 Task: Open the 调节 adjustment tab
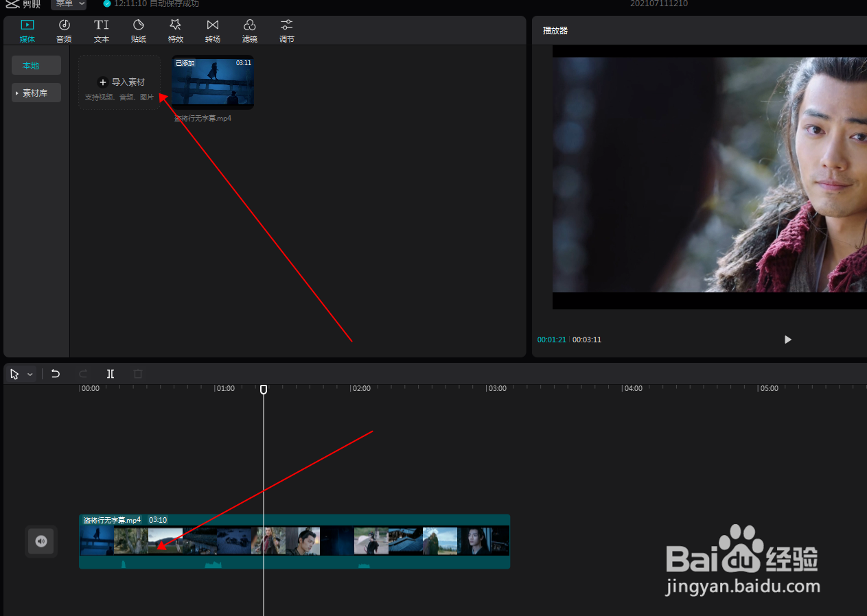[287, 31]
